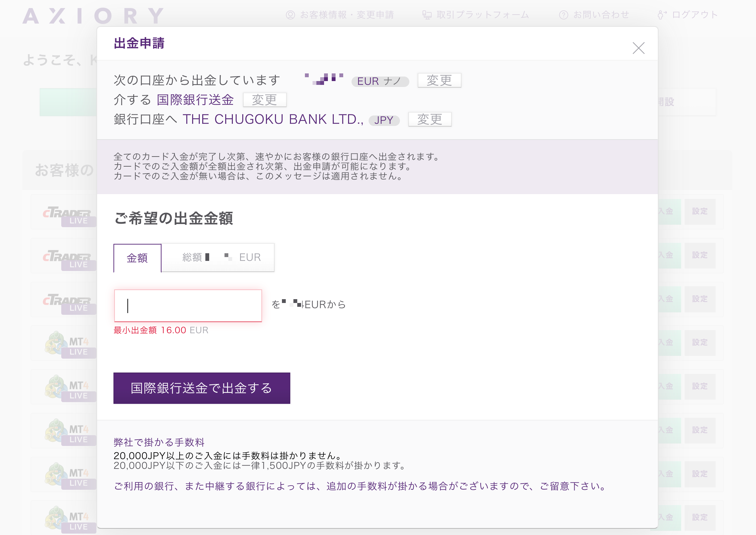Image resolution: width=756 pixels, height=535 pixels.
Task: Click 設定 on the third cTrader row
Action: click(700, 299)
